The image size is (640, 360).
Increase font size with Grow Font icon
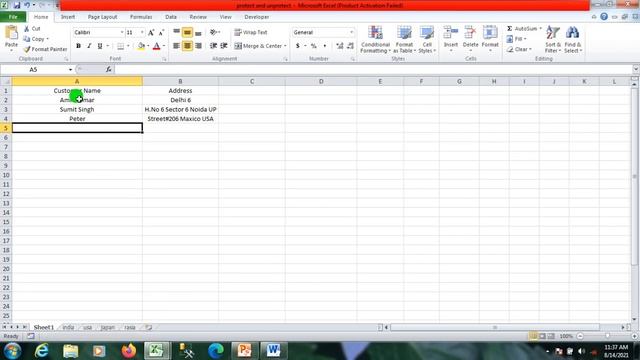point(151,33)
